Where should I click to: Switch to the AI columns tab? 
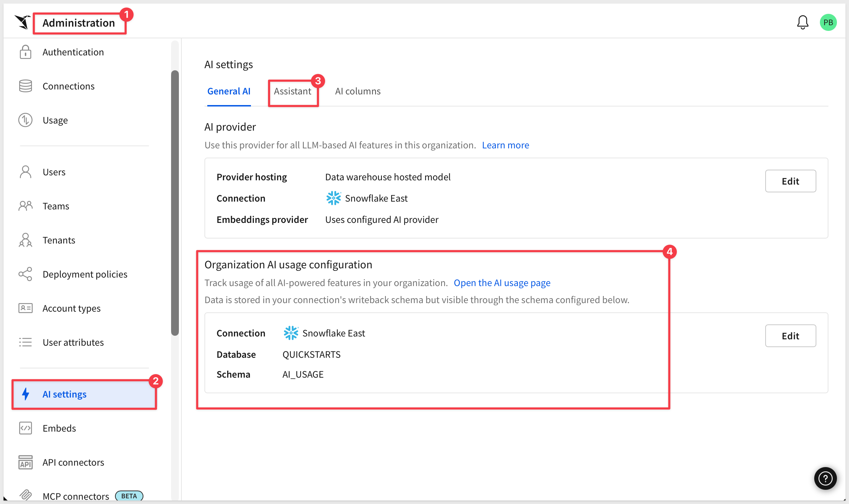358,91
